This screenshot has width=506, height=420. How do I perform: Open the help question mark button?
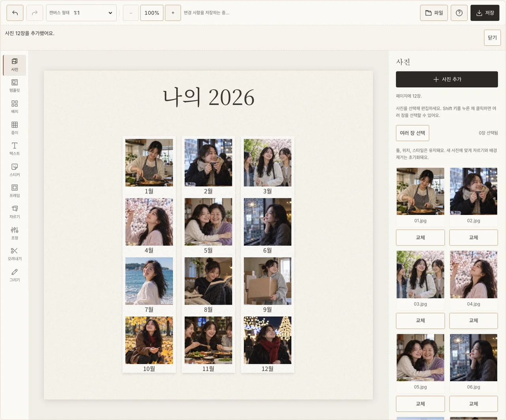point(459,13)
